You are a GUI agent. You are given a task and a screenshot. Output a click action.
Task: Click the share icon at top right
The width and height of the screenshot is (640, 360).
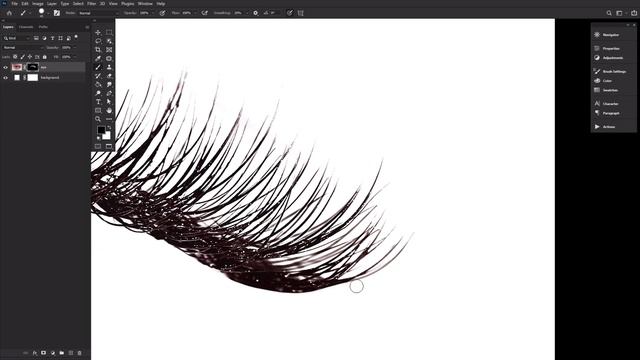pos(633,13)
